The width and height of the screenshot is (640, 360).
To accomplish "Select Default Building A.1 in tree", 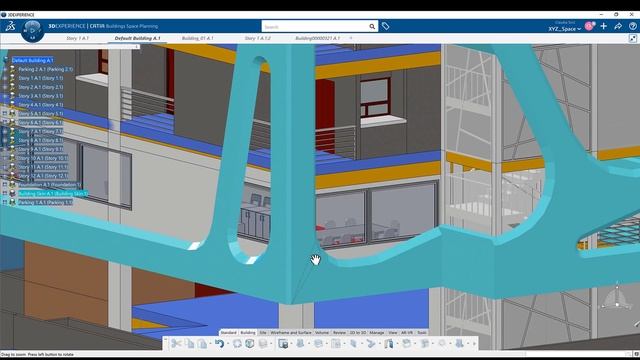I will [x=32, y=60].
